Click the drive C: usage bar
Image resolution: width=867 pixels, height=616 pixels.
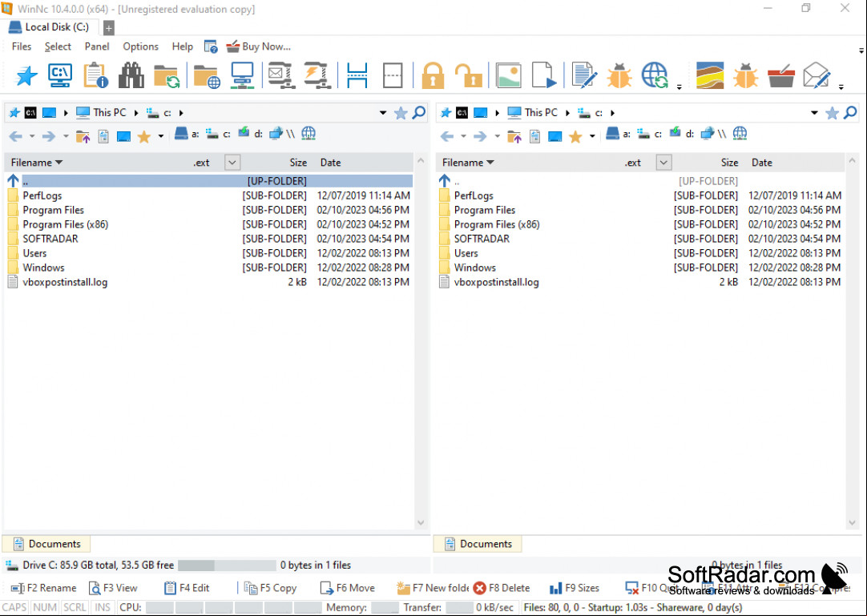click(x=227, y=565)
